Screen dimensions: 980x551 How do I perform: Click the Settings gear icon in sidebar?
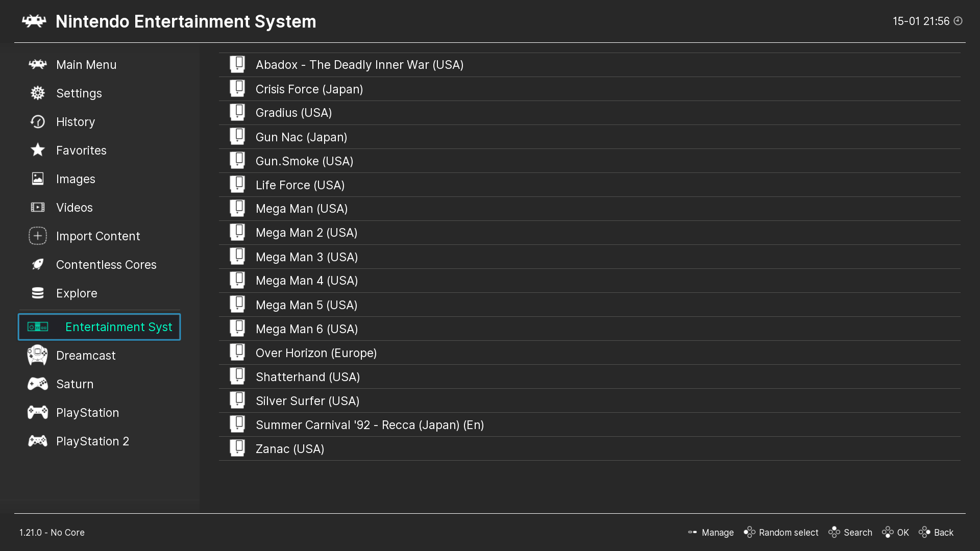pos(37,93)
